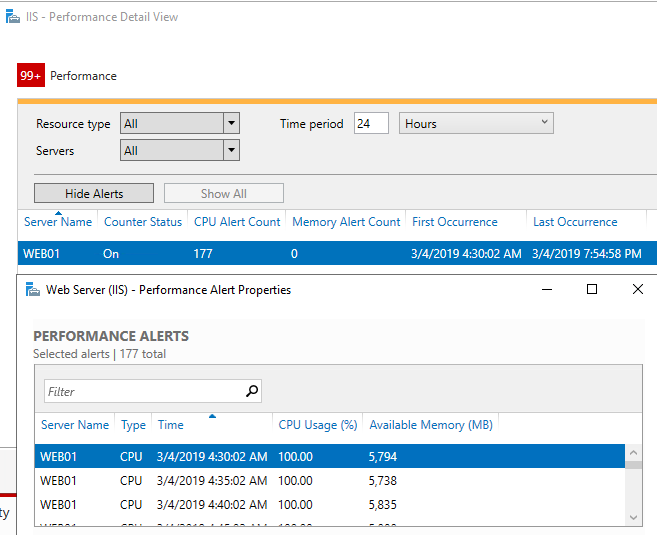Click the alerts list scroll down arrow
The image size is (657, 535).
[x=633, y=518]
